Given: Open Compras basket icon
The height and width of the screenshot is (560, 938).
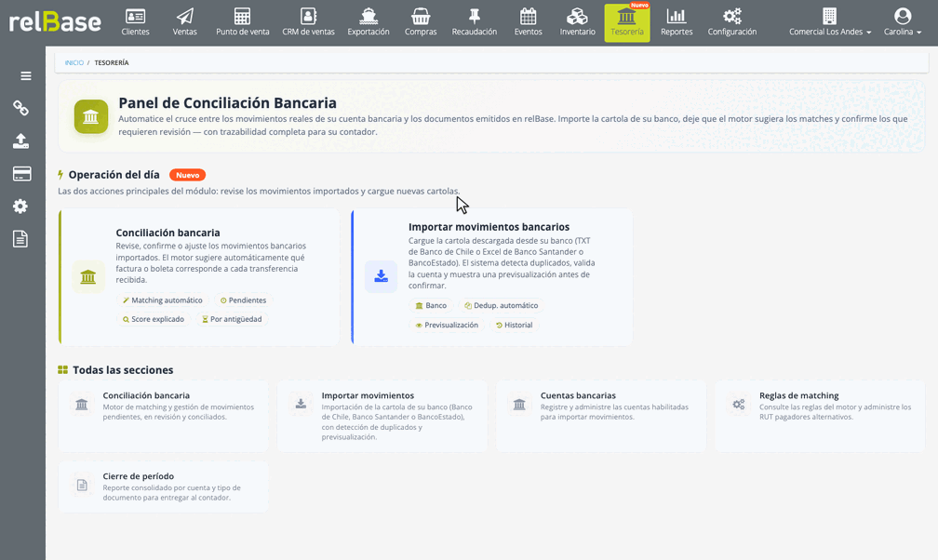Looking at the screenshot, I should (x=421, y=16).
